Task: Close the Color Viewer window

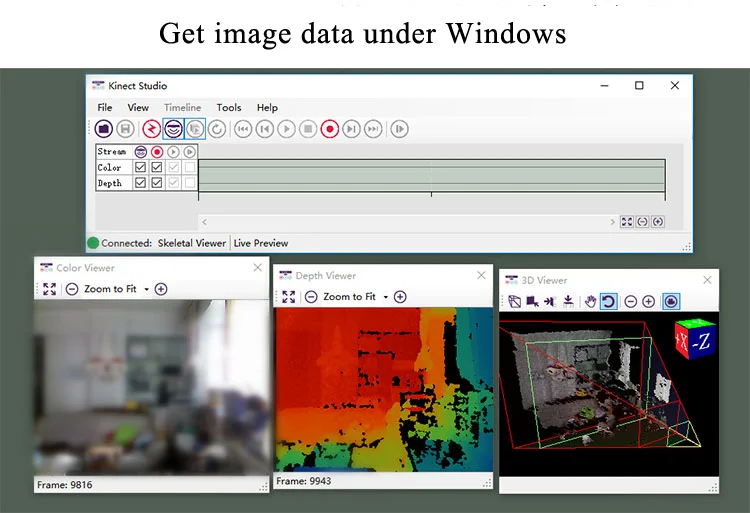Action: (257, 267)
